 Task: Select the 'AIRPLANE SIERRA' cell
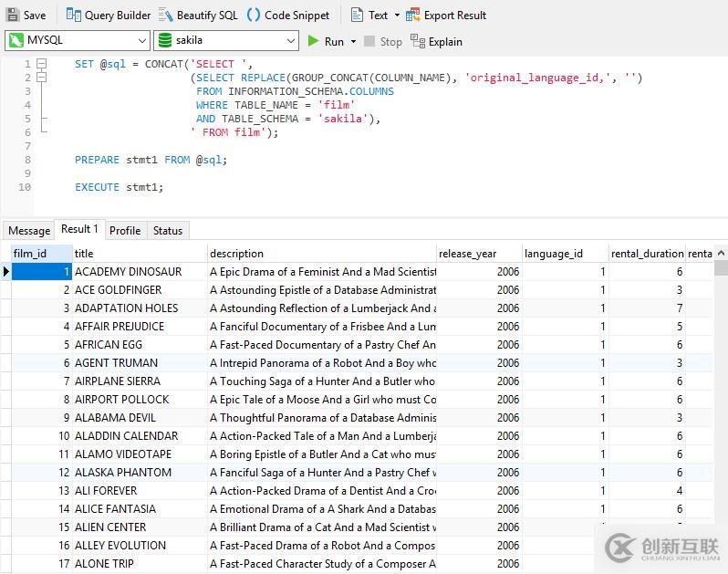(x=140, y=381)
